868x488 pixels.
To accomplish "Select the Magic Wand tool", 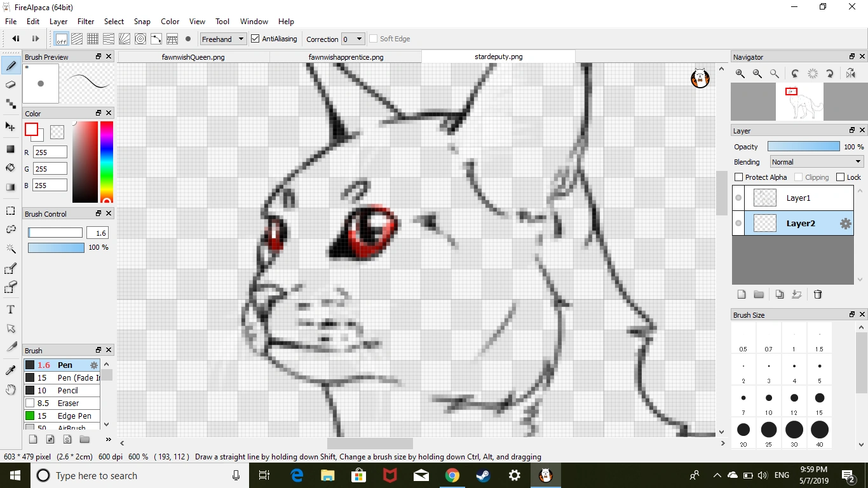I will pyautogui.click(x=11, y=248).
